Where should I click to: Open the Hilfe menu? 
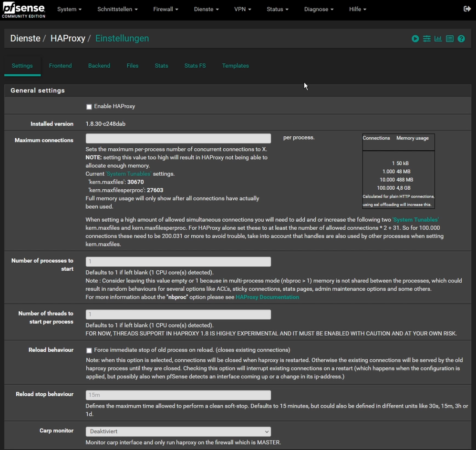tap(357, 9)
